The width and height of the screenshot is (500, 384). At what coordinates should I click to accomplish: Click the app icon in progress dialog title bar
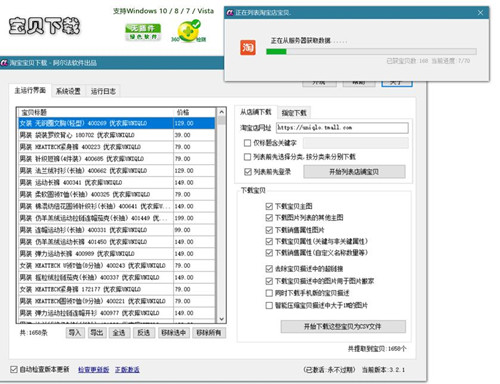[x=230, y=13]
